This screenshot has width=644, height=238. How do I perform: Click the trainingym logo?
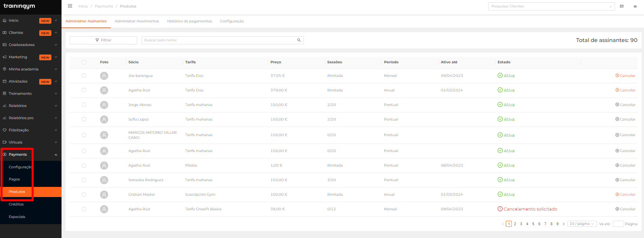click(x=19, y=6)
